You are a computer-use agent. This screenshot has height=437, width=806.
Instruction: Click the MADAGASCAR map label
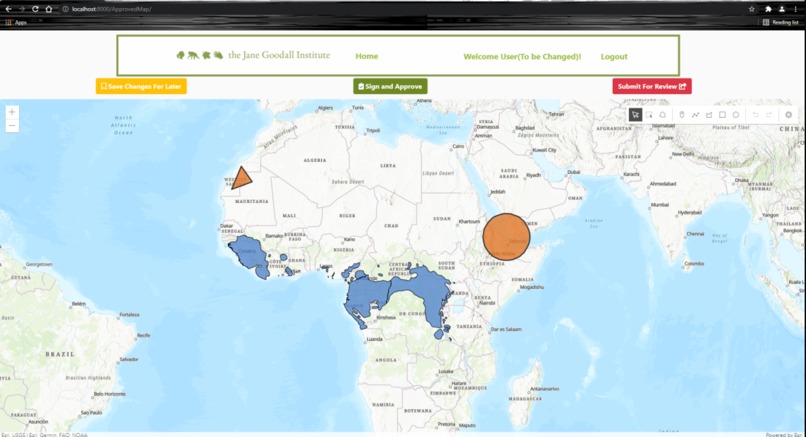click(526, 399)
